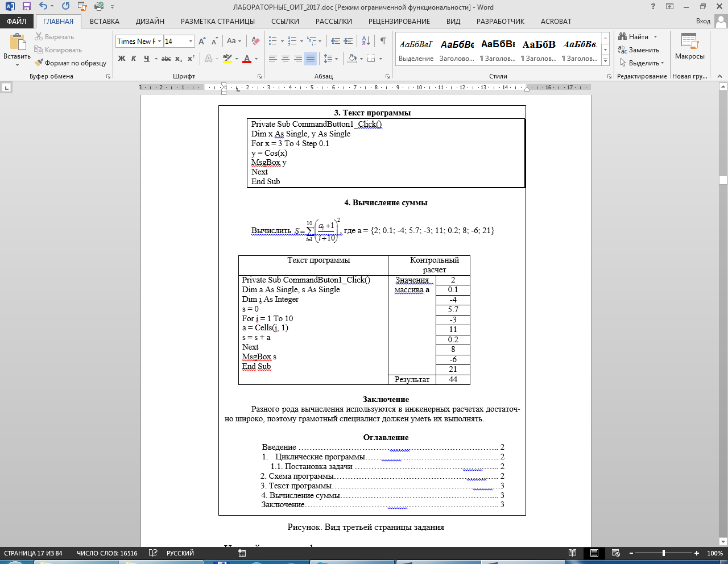Click the clear formatting eraser icon
This screenshot has width=728, height=564.
[256, 41]
